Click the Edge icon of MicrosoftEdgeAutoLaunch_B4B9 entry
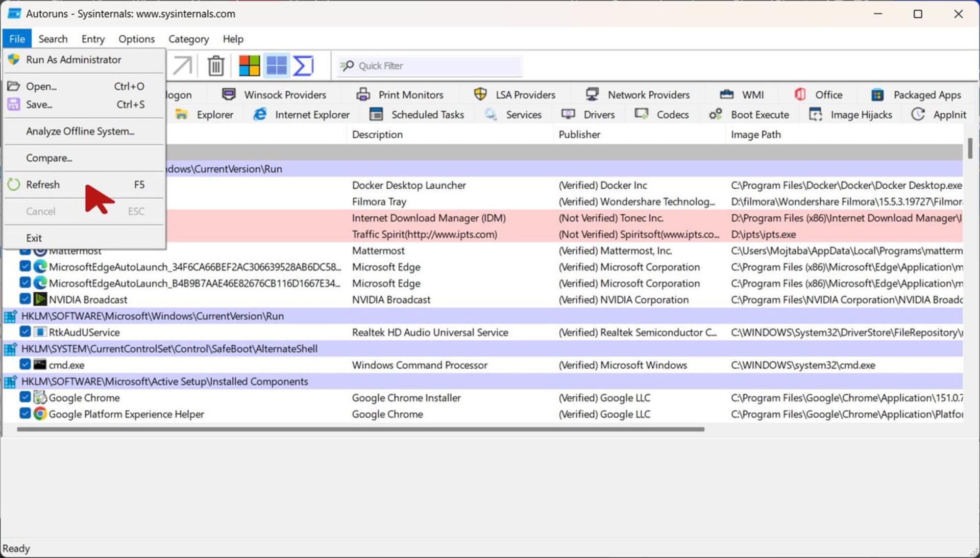Viewport: 980px width, 558px height. (40, 283)
